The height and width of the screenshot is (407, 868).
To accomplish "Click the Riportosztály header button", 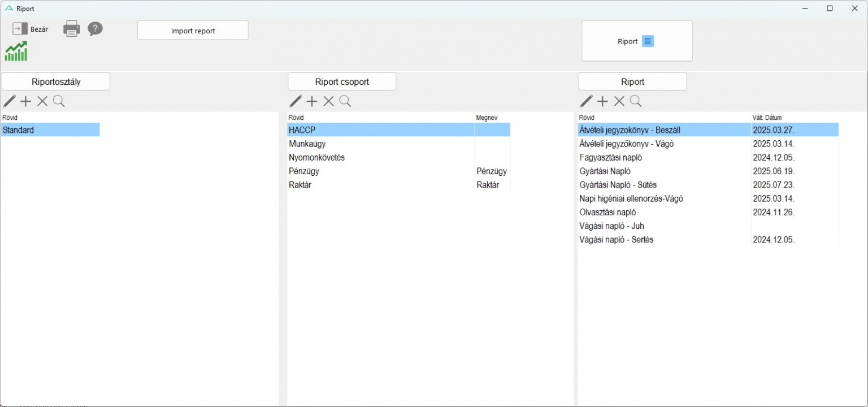I will click(56, 82).
